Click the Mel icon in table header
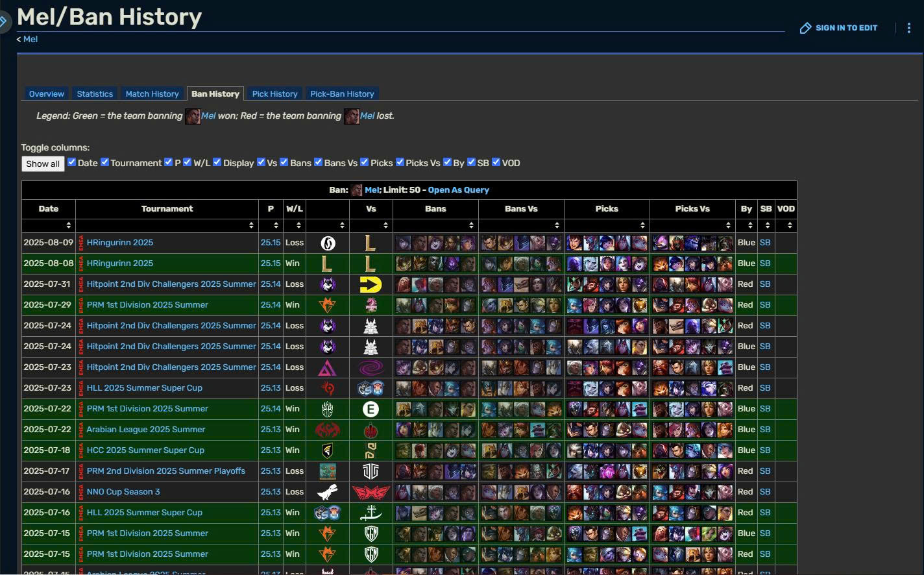Screen dimensions: 924x575 (x=356, y=190)
